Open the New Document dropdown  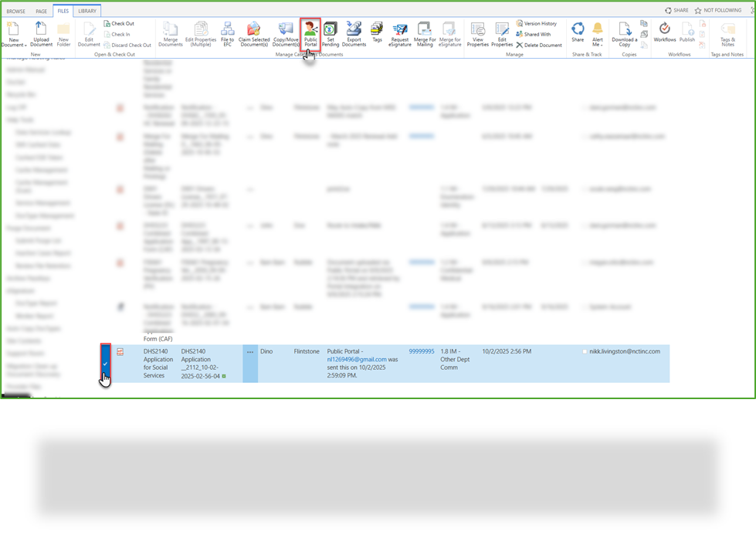13,34
